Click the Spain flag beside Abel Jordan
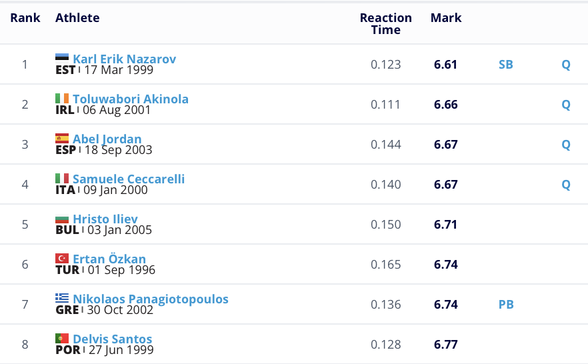 pyautogui.click(x=62, y=138)
